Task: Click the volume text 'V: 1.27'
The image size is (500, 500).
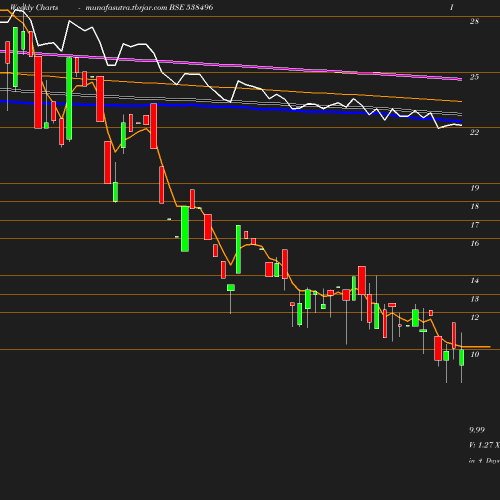Action: [x=481, y=445]
